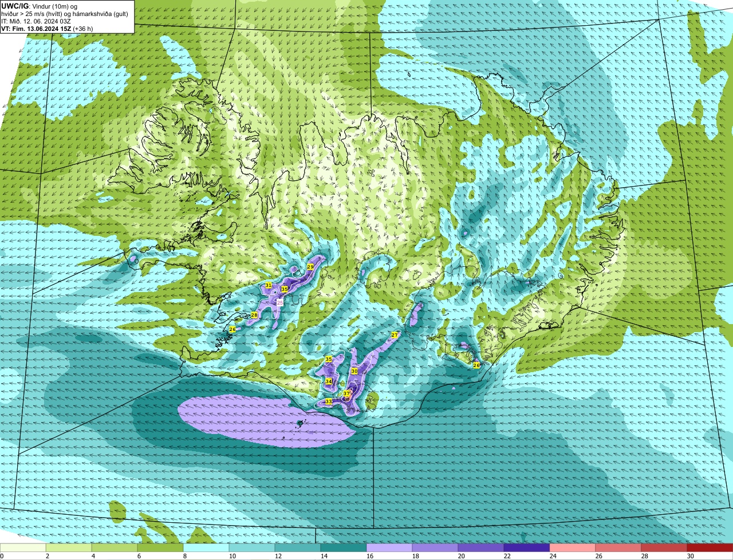Select the maximum gust label 37
Screen dimensions: 733x560
[347, 394]
